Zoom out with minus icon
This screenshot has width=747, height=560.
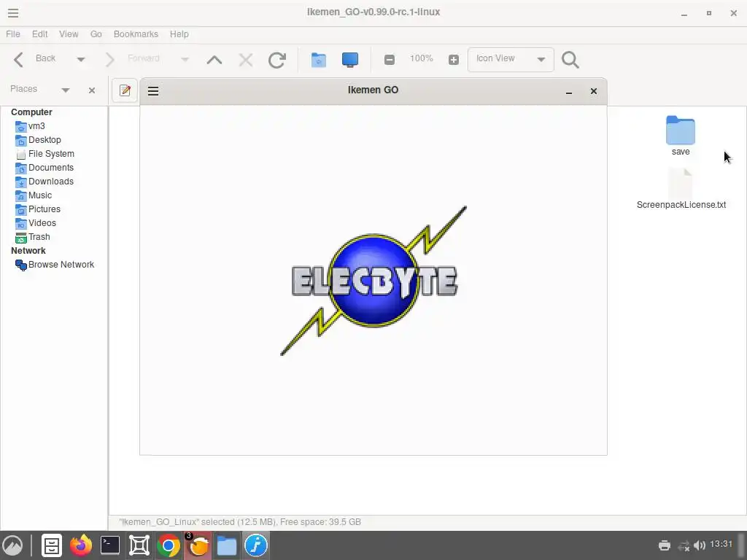(x=390, y=60)
